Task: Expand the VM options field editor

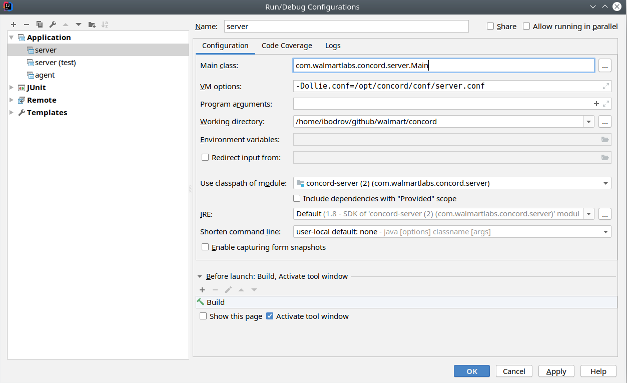Action: 606,86
